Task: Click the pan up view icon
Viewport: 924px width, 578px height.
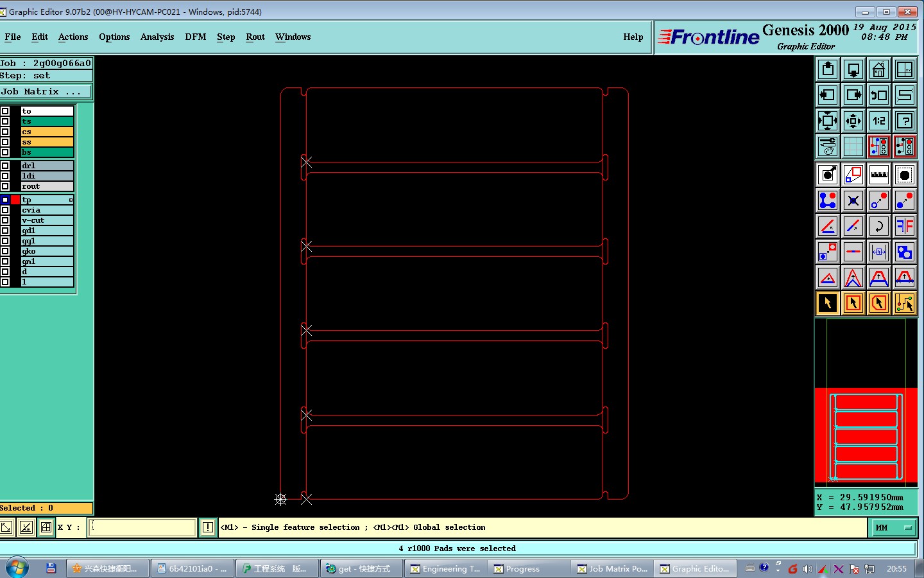Action: [828, 69]
